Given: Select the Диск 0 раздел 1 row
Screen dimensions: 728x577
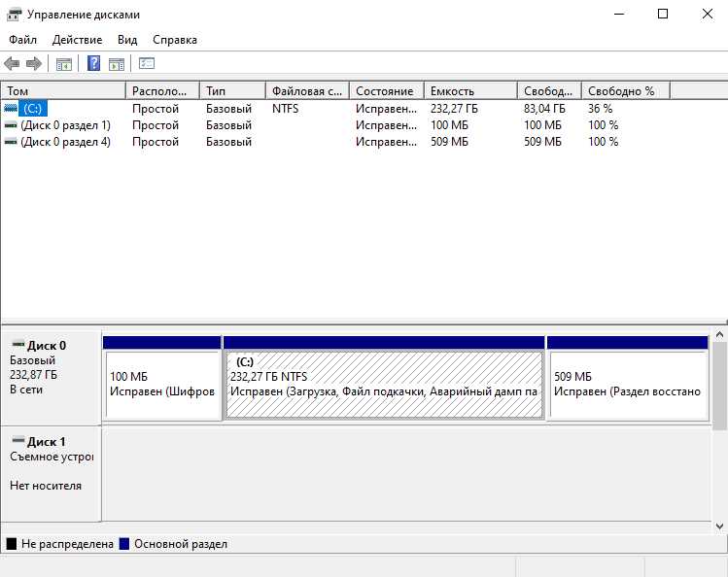Looking at the screenshot, I should click(311, 125).
